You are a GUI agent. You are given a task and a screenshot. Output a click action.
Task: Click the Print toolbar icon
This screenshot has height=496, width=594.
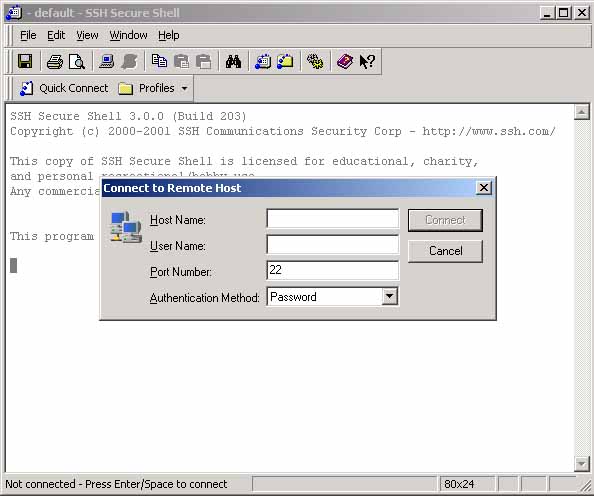pos(55,61)
